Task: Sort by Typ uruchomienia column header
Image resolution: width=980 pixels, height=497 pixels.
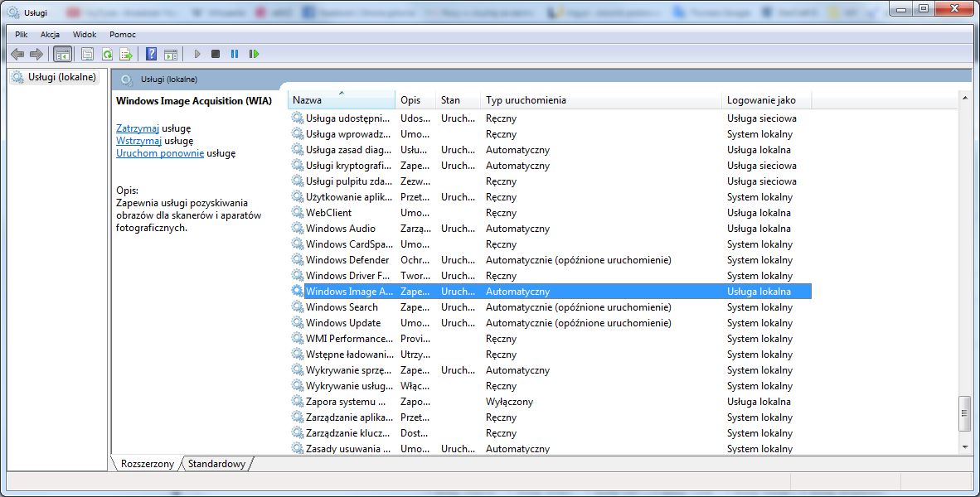Action: pos(601,100)
